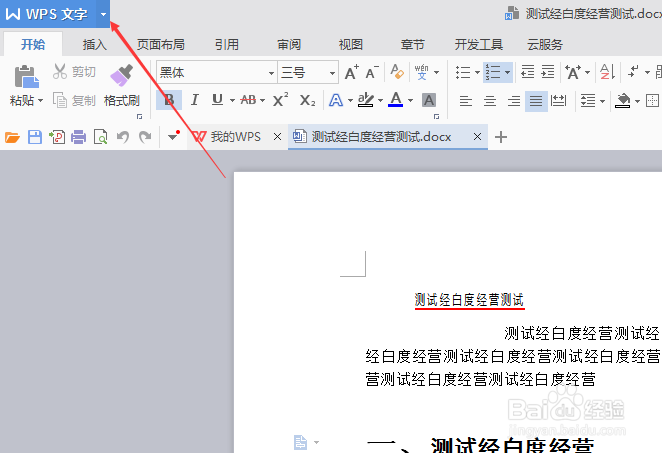Click the clear formatting eraser icon
The width and height of the screenshot is (662, 453).
click(397, 72)
